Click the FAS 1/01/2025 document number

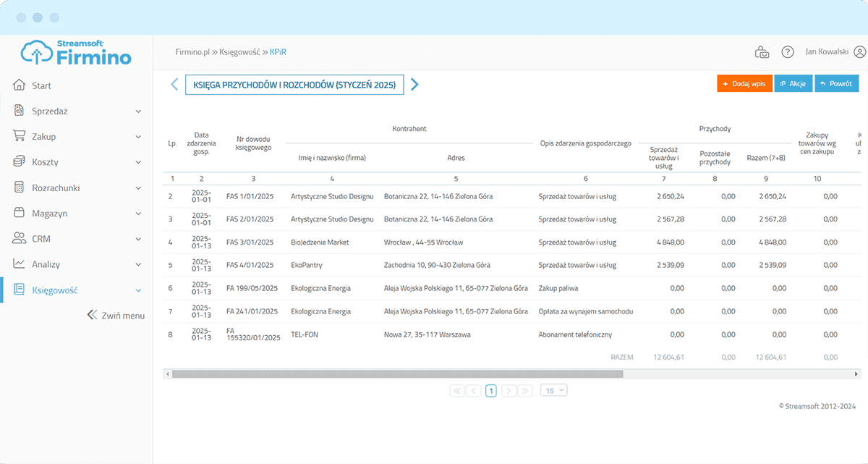pos(250,196)
